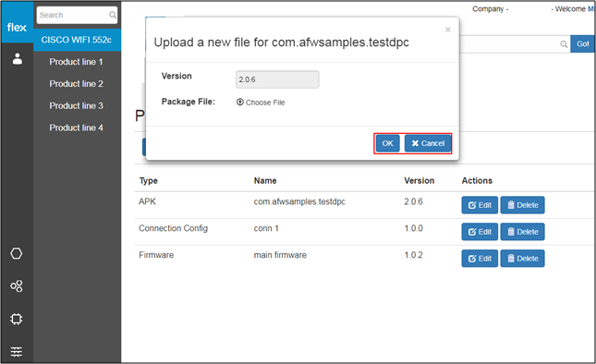The height and width of the screenshot is (364, 596).
Task: Open CISCO WIFI 552c menu item
Action: click(x=78, y=40)
